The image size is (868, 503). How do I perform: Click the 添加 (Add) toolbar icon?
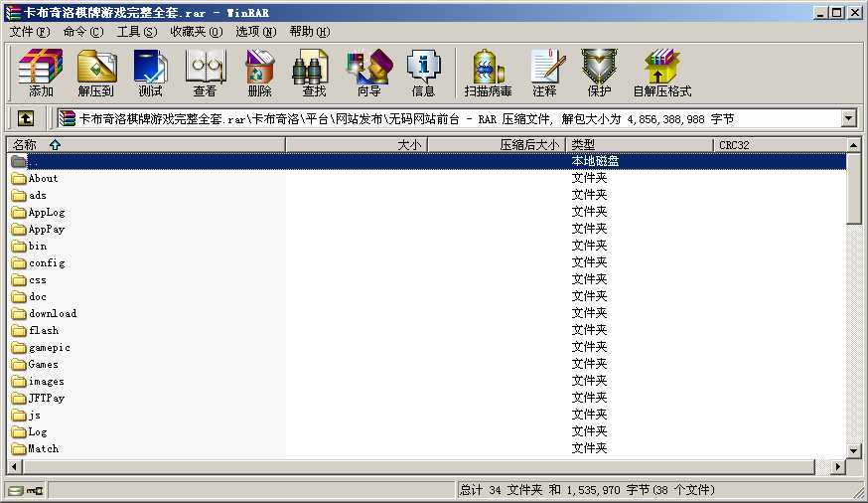tap(41, 73)
